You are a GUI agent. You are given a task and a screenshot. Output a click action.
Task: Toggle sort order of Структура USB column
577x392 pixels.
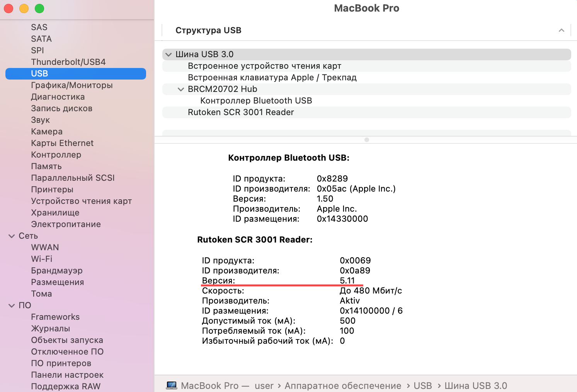(562, 30)
